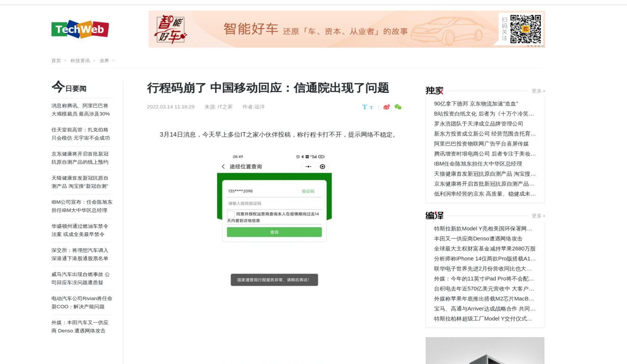The image size is (627, 364).
Task: Open 台积电去年近570亿美元营收 article
Action: [484, 289]
